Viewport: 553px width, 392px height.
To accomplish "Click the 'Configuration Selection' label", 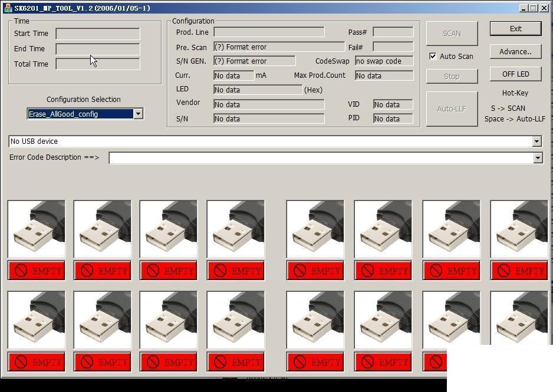I will pyautogui.click(x=84, y=100).
